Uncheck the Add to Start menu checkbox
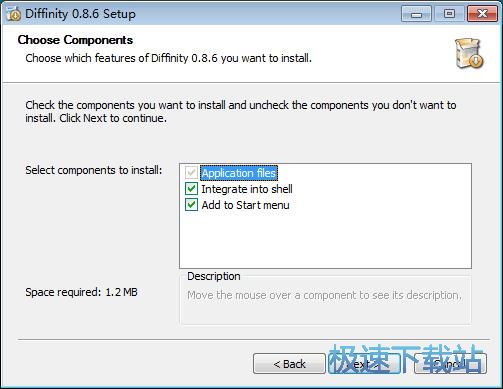The image size is (503, 389). pyautogui.click(x=191, y=205)
